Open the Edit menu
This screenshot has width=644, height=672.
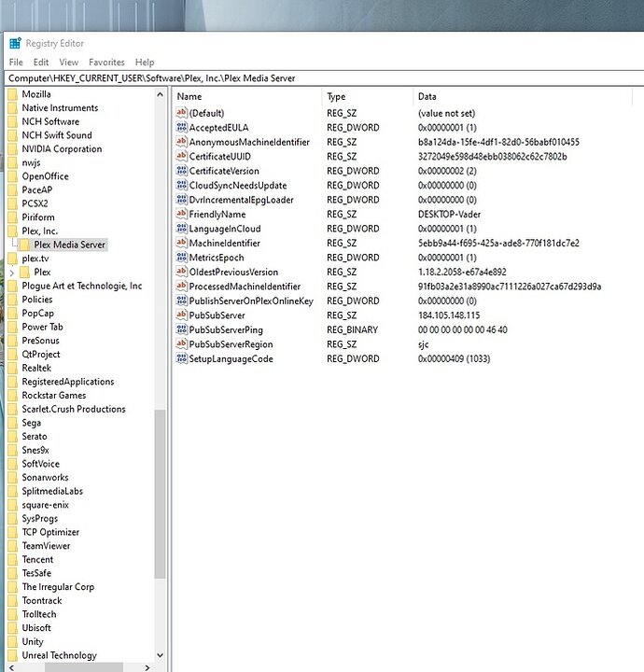[x=41, y=63]
